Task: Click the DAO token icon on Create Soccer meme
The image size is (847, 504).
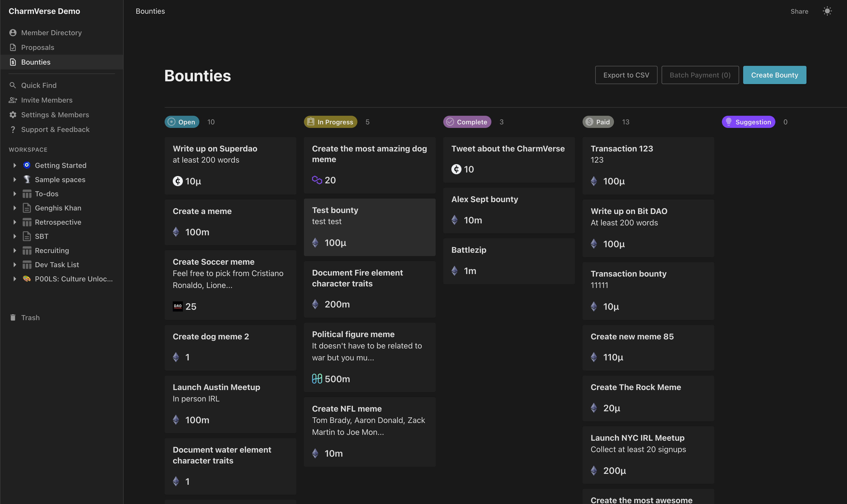Action: [x=178, y=306]
